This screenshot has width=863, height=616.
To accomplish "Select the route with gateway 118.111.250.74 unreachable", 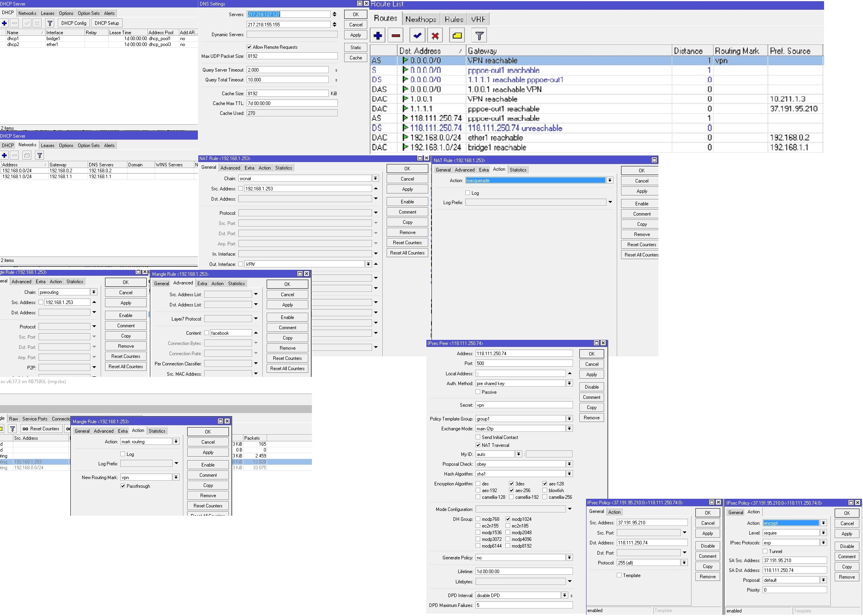I will coord(597,128).
